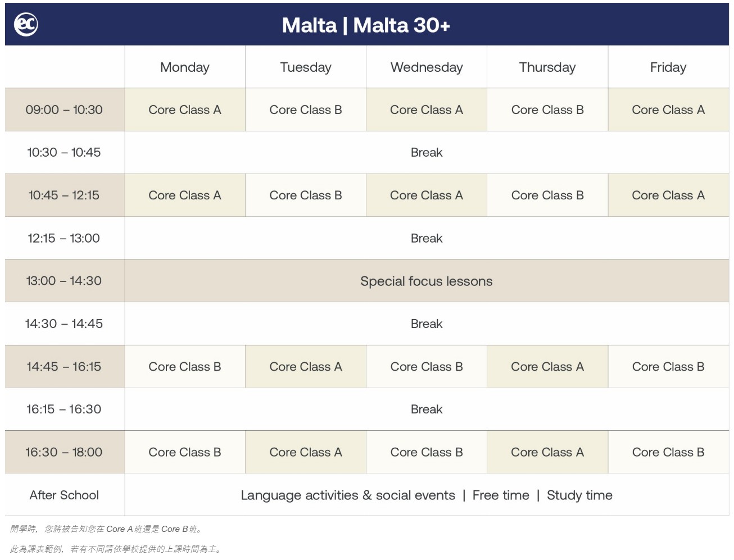This screenshot has width=734, height=560.
Task: Click the Break row at 10:30 – 10:45
Action: (x=427, y=153)
